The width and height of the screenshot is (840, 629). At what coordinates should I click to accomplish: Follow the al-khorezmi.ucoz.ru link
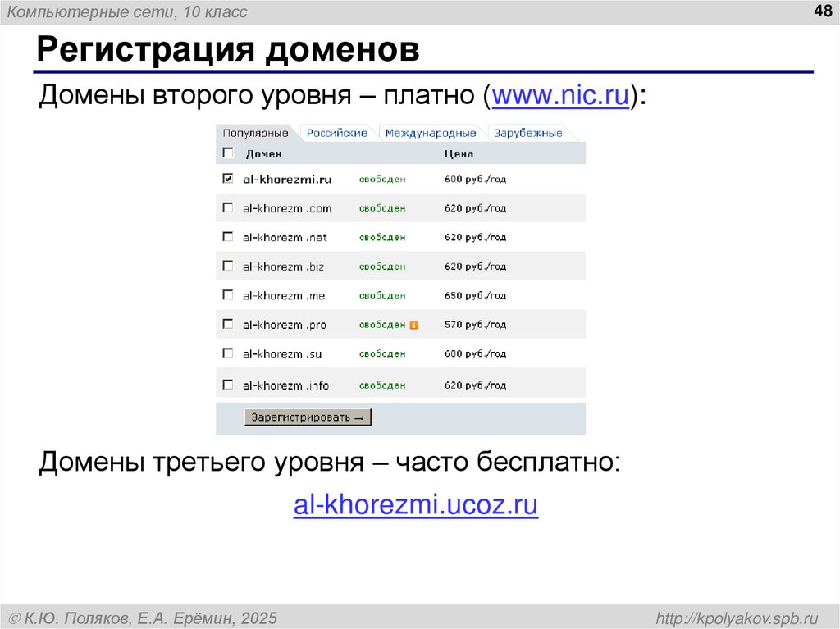point(416,505)
